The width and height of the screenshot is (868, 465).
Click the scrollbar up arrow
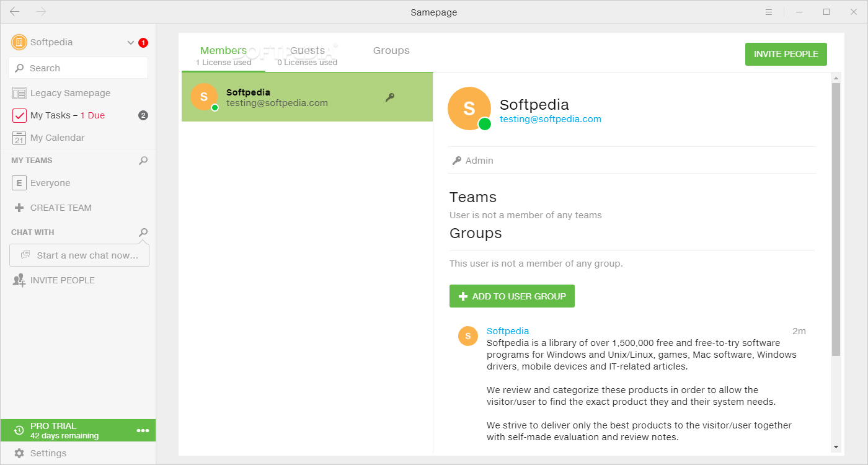[836, 78]
